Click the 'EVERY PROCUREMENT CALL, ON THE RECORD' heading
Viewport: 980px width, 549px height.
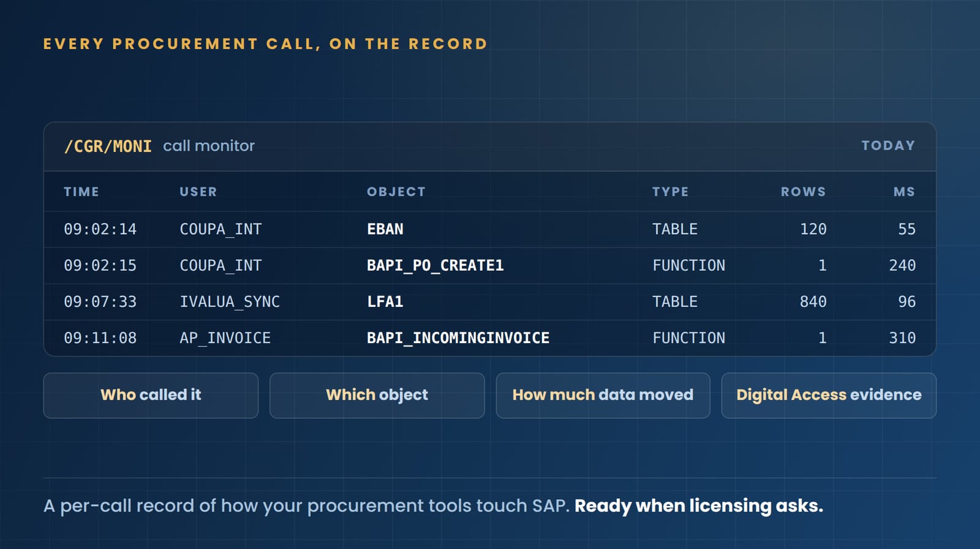265,44
